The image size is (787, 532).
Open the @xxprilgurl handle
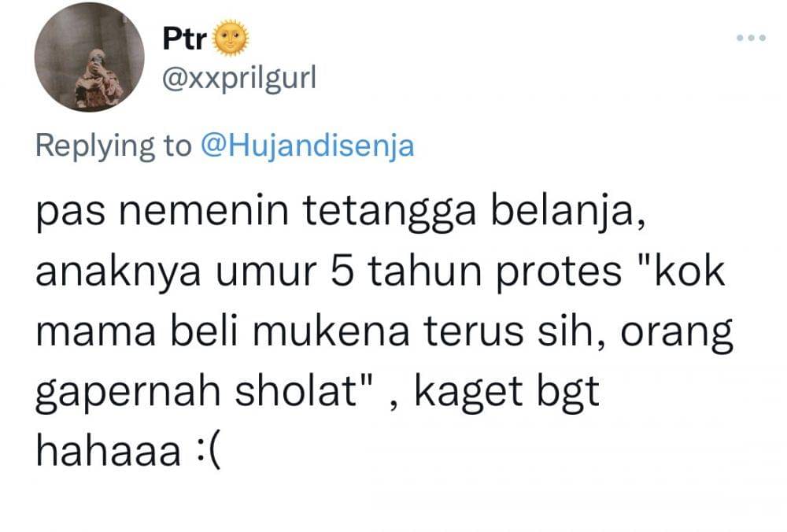pyautogui.click(x=239, y=79)
